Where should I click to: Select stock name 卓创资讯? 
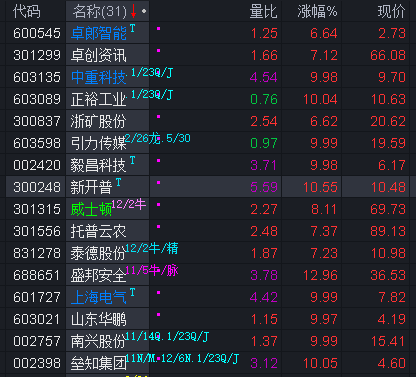tap(99, 55)
